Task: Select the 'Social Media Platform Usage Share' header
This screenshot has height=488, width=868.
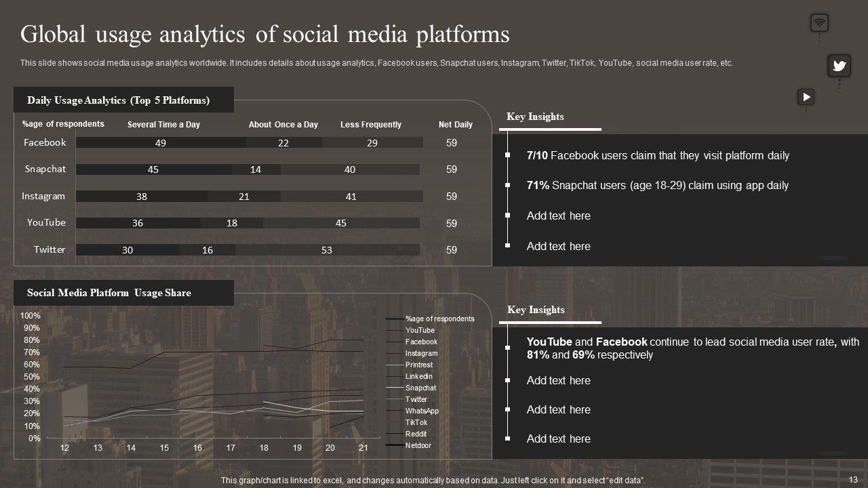Action: [109, 293]
